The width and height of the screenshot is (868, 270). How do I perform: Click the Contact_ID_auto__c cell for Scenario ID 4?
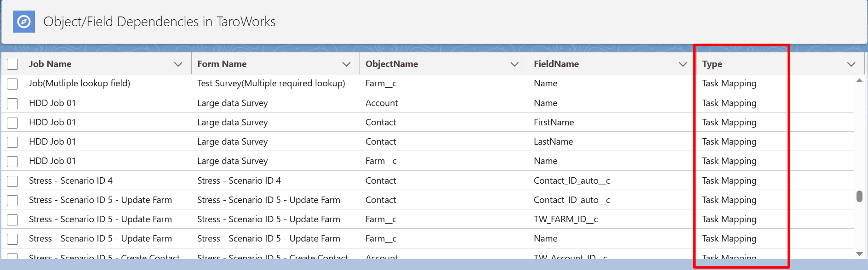click(x=572, y=180)
